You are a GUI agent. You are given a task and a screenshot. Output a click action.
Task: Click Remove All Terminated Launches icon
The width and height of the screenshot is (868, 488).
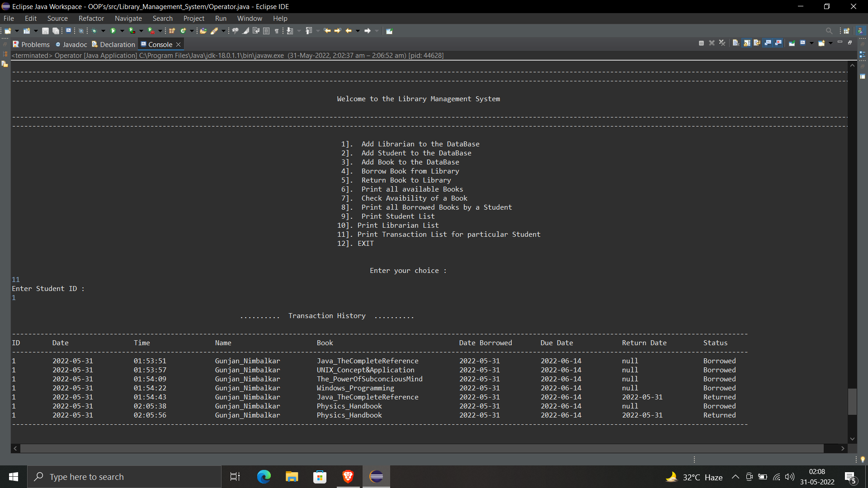[722, 43]
